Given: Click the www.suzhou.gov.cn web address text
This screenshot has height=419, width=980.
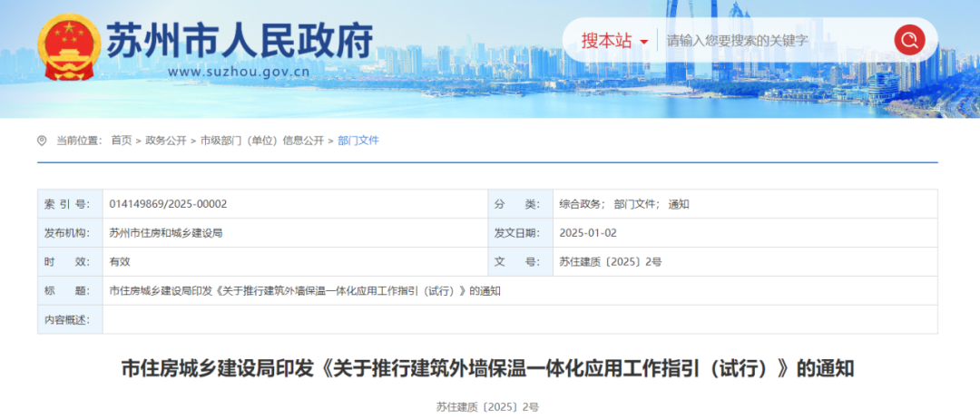Looking at the screenshot, I should point(239,72).
